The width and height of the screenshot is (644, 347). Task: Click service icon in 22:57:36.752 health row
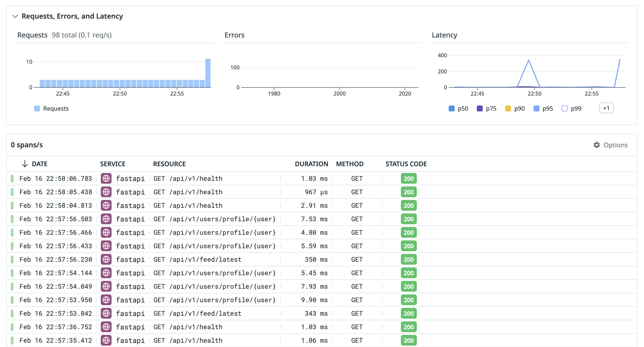106,327
